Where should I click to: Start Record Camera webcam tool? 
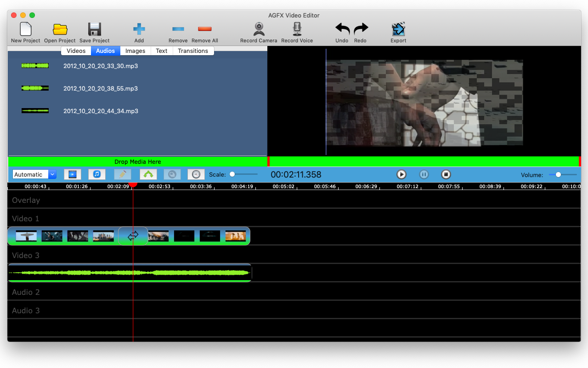point(259,29)
